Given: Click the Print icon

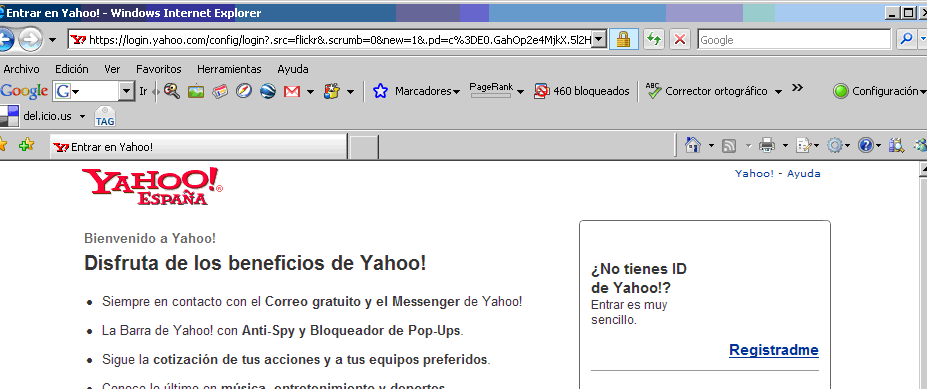Looking at the screenshot, I should click(x=767, y=145).
